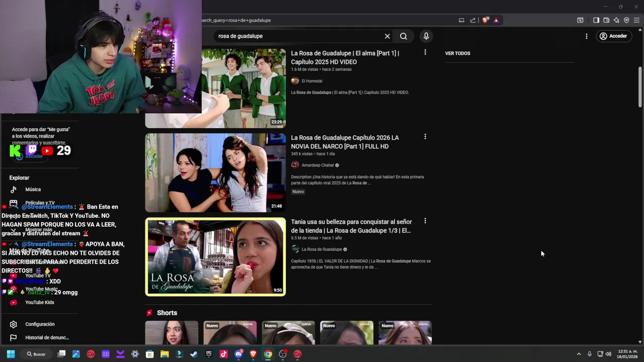This screenshot has width=644, height=362.
Task: Open File Explorer folder in taskbar
Action: (165, 354)
